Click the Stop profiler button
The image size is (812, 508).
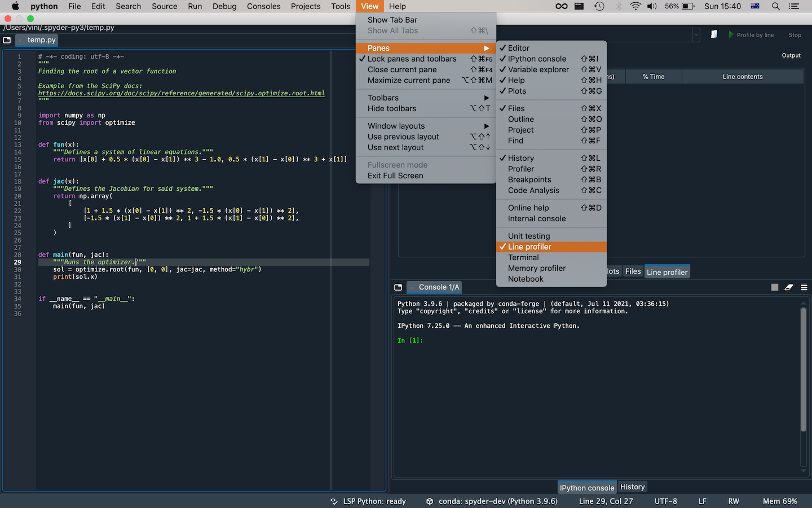point(795,34)
